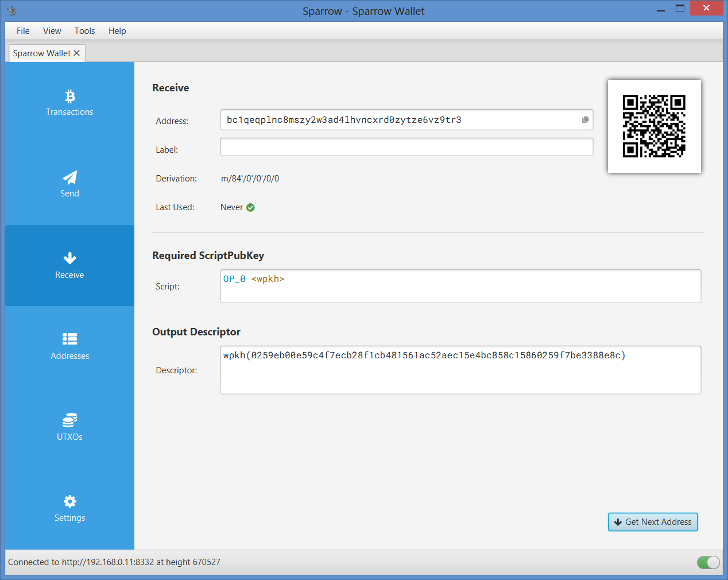Click the derivation path m/84'/0'/0'/0/0

250,179
